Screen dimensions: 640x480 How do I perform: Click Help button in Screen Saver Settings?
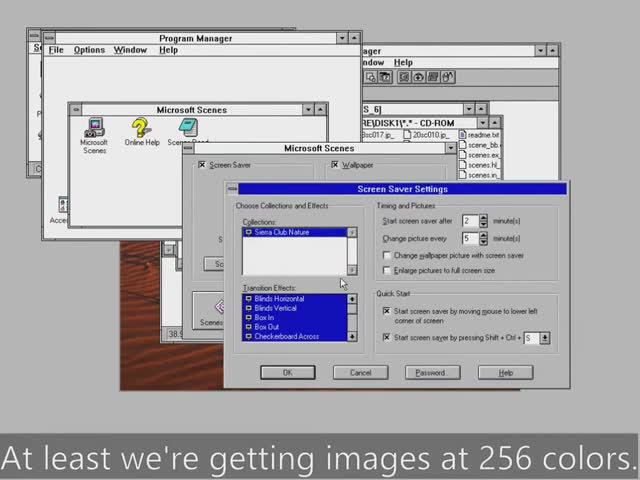505,373
